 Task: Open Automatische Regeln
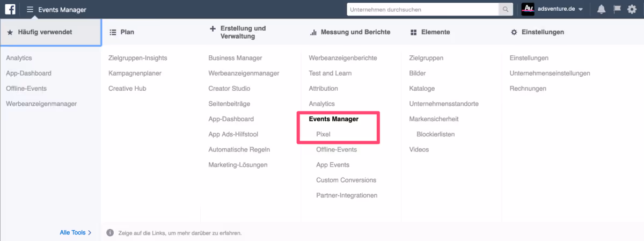[239, 150]
